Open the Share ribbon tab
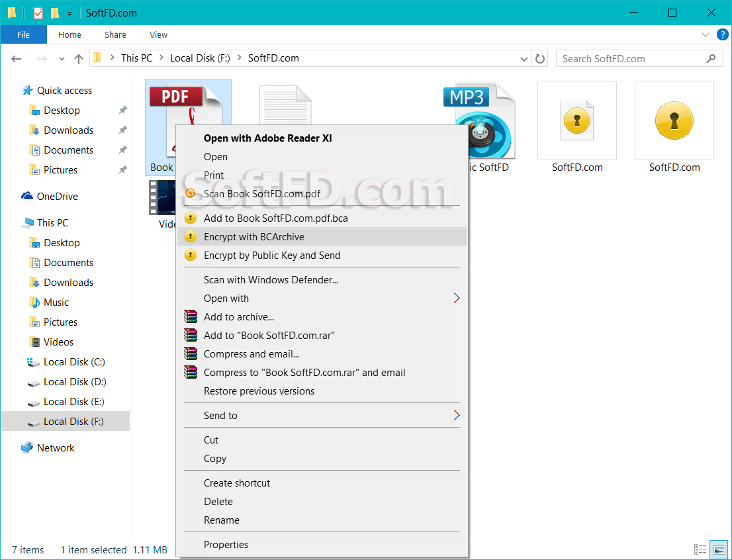The height and width of the screenshot is (560, 732). tap(115, 34)
